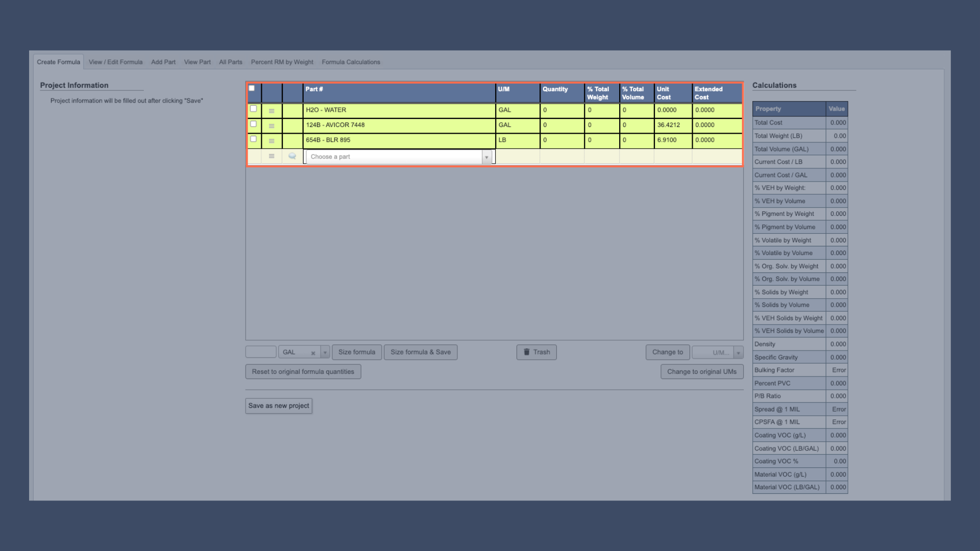Click the comment bubble icon in new-part row
This screenshot has height=551, width=980.
(292, 156)
